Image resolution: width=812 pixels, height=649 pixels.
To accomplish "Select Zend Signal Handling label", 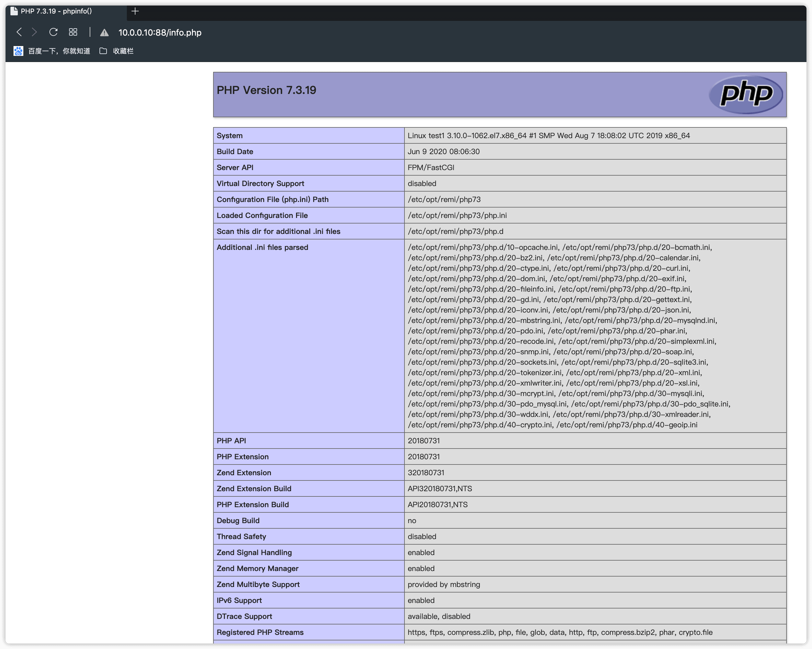I will 254,553.
